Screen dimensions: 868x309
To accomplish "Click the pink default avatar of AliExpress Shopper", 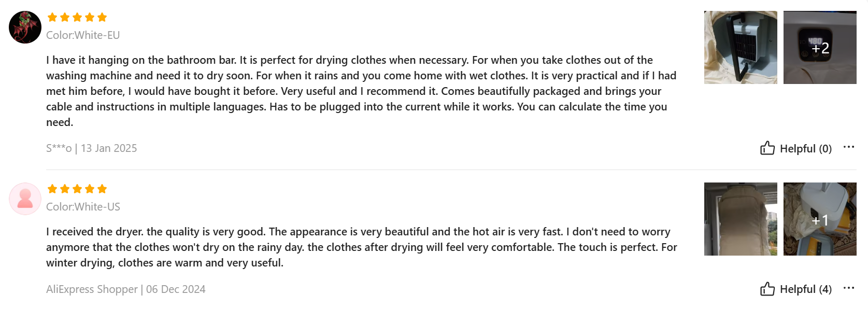I will [x=25, y=199].
